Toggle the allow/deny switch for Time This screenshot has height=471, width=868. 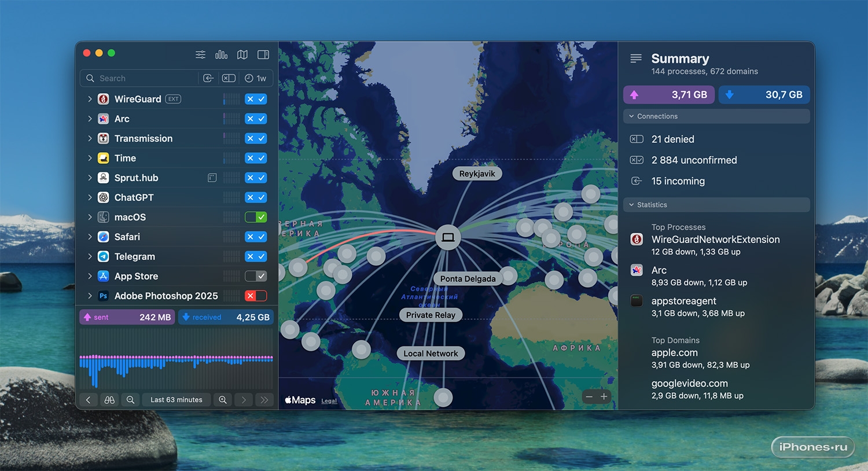[256, 158]
